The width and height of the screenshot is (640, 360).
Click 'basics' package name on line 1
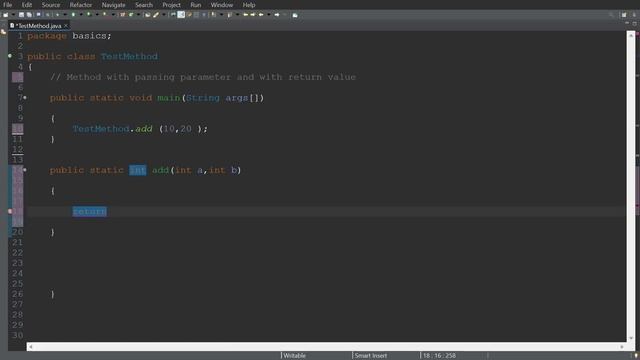[x=89, y=36]
